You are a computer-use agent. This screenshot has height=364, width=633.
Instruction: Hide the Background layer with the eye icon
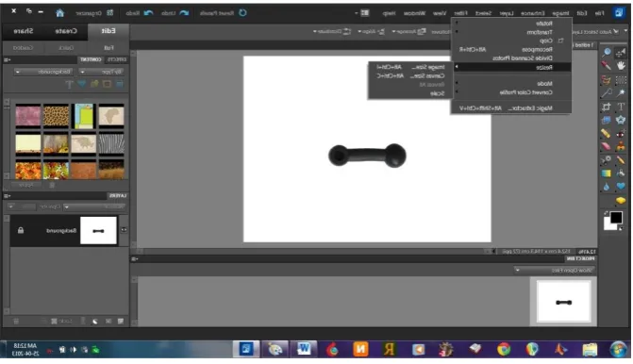(x=124, y=230)
